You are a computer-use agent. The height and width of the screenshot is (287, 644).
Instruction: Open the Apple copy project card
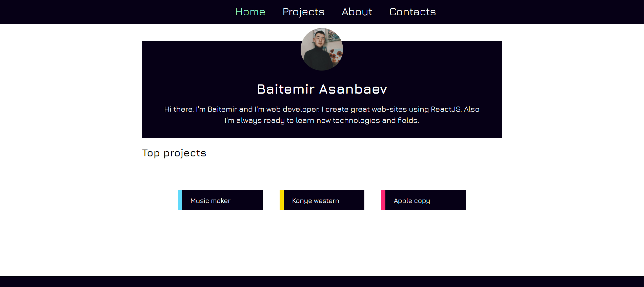tap(424, 200)
